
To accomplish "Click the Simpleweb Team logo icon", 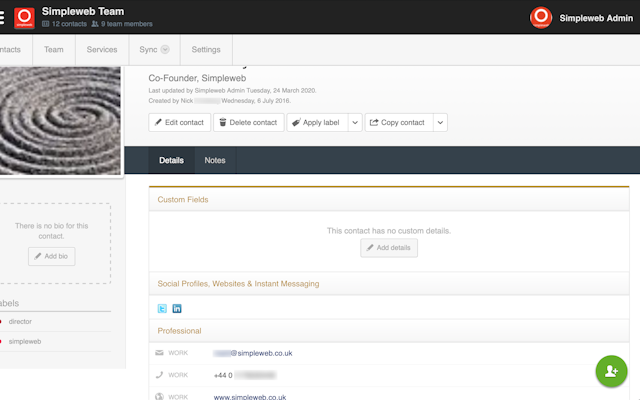I will click(x=24, y=17).
